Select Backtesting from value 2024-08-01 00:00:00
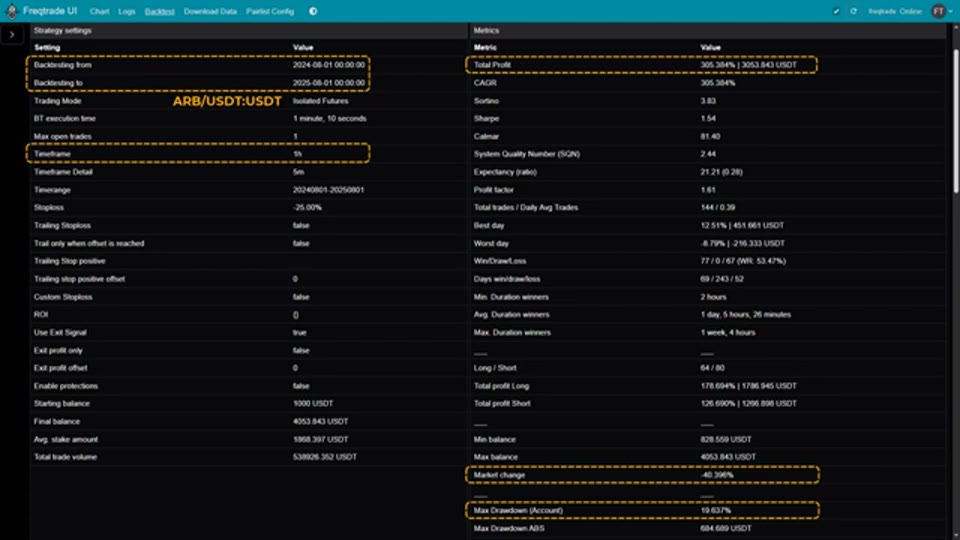Image resolution: width=960 pixels, height=540 pixels. [x=329, y=65]
